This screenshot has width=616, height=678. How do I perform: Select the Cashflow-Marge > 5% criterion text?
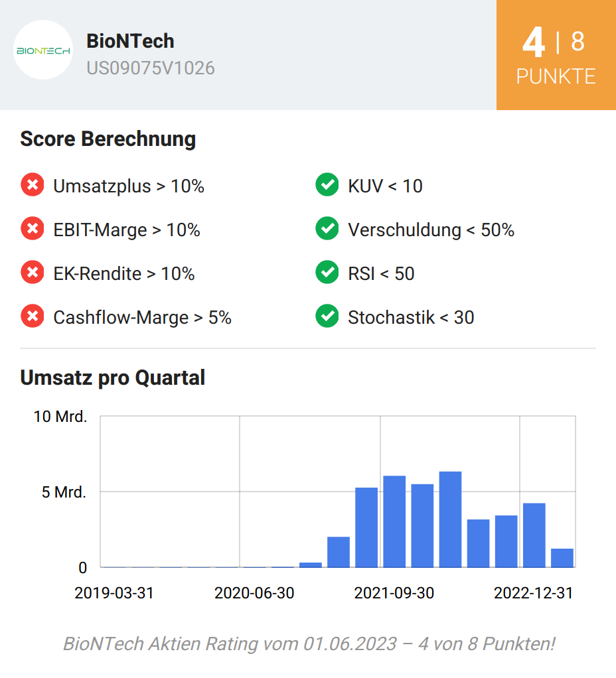[142, 318]
